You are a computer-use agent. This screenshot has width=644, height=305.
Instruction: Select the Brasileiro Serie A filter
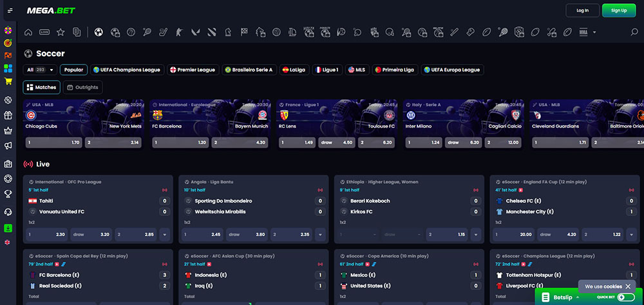250,70
